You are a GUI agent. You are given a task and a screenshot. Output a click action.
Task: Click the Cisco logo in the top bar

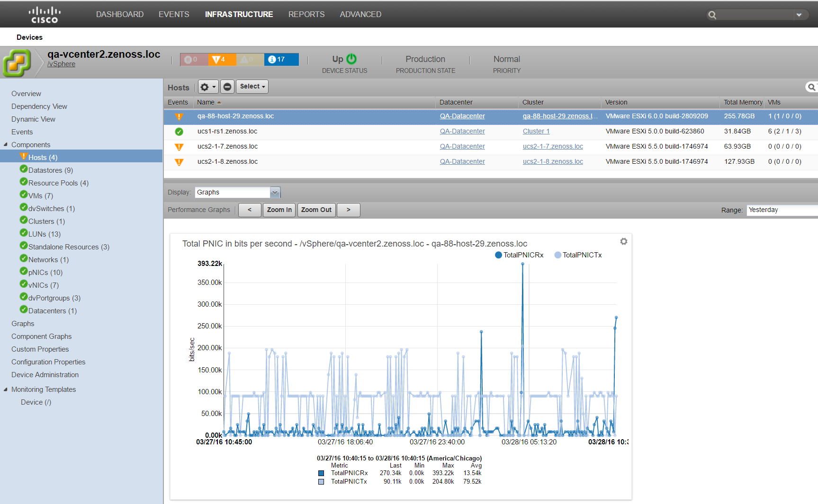pos(45,14)
